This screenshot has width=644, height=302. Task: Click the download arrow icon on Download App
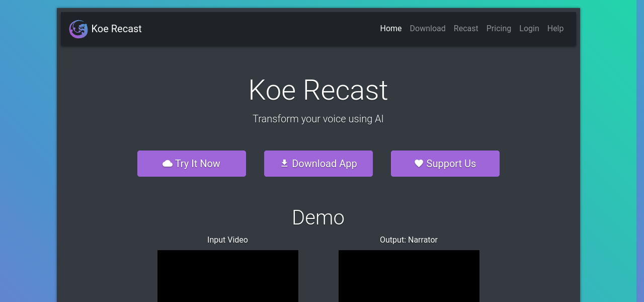284,163
